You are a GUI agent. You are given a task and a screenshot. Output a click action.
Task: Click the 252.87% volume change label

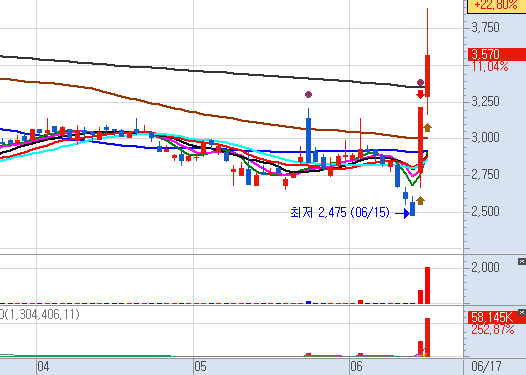(x=492, y=329)
